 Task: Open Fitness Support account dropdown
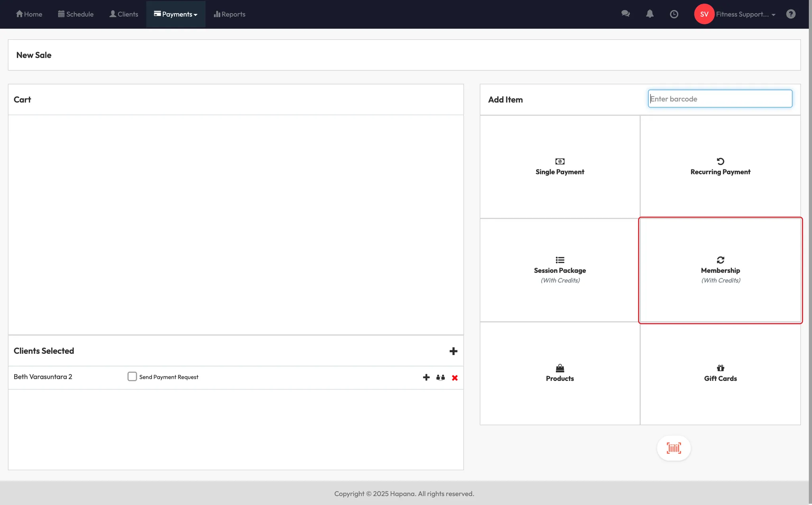point(745,14)
